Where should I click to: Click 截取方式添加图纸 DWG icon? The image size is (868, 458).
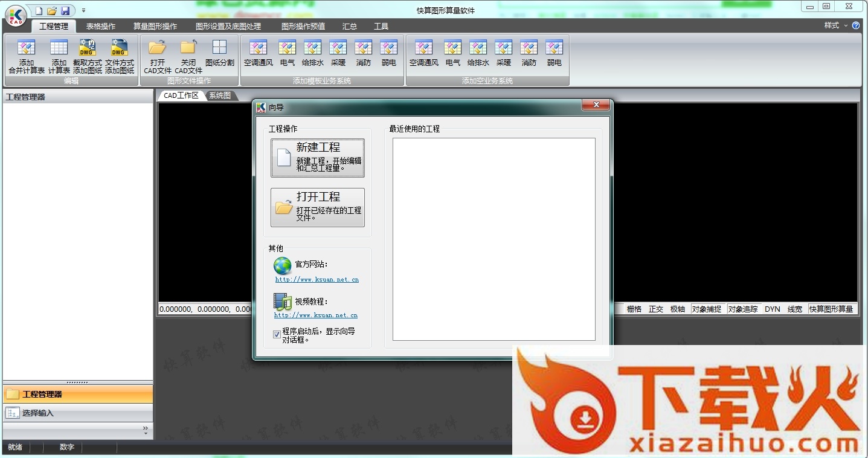[88, 57]
